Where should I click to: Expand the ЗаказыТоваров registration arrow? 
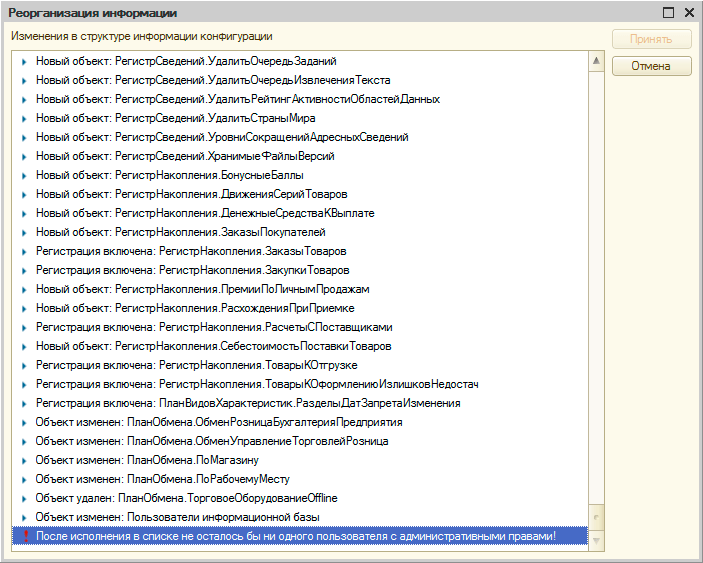tap(24, 252)
